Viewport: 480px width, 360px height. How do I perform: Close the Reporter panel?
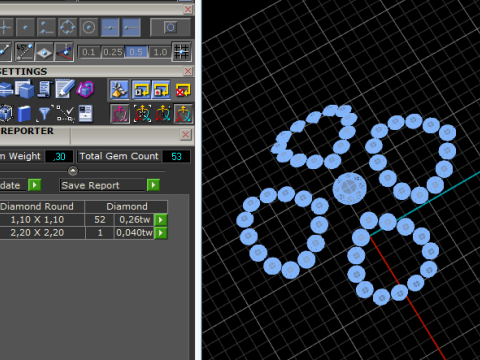[x=186, y=134]
